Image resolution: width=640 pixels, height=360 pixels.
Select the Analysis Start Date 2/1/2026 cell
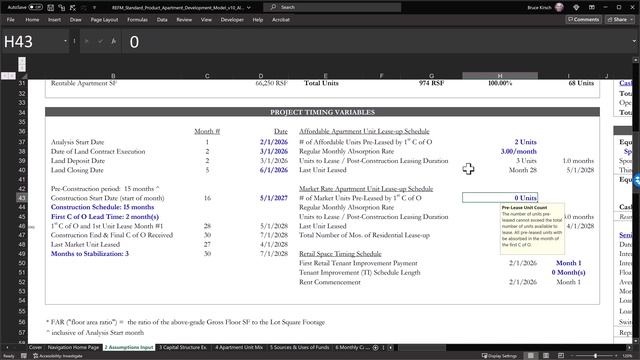coord(274,142)
